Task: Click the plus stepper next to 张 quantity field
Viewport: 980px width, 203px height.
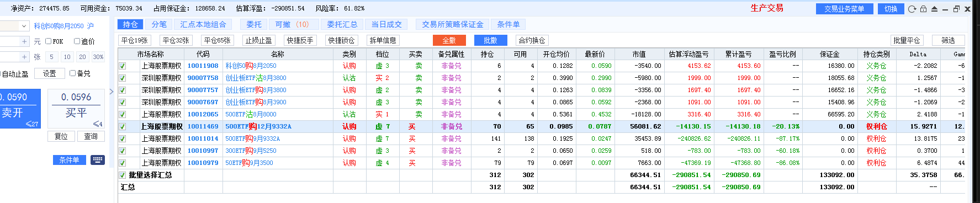Action: pyautogui.click(x=24, y=57)
